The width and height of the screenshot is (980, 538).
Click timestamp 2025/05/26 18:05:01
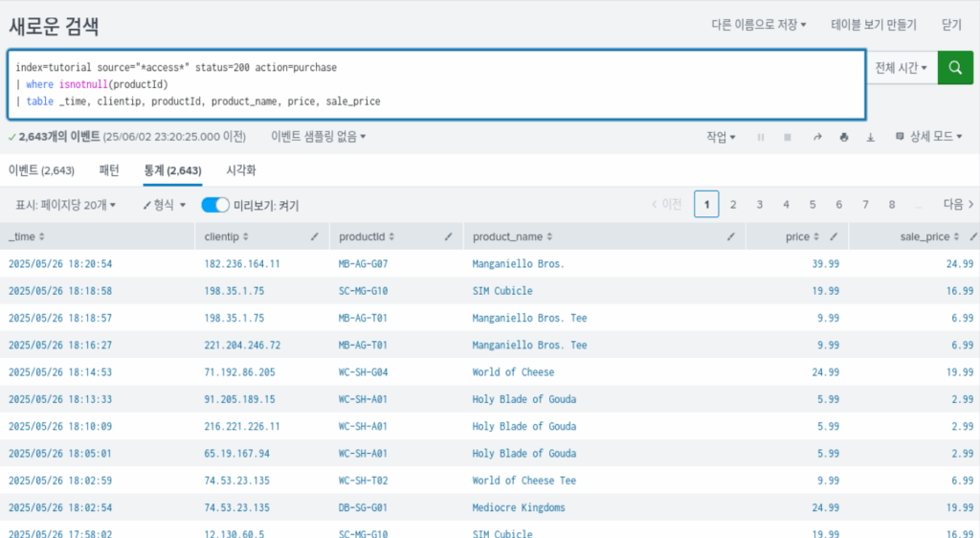(60, 454)
